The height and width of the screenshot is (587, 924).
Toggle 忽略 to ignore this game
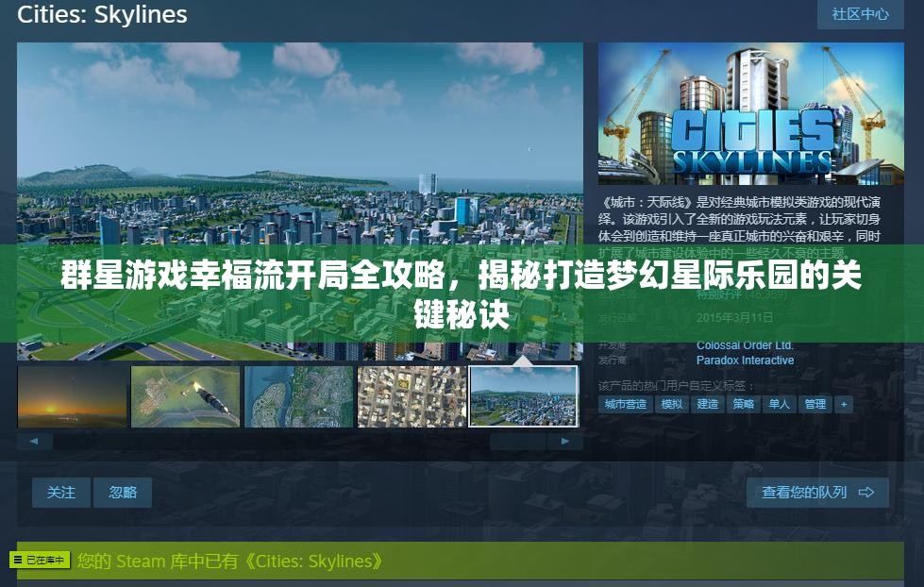click(x=122, y=492)
